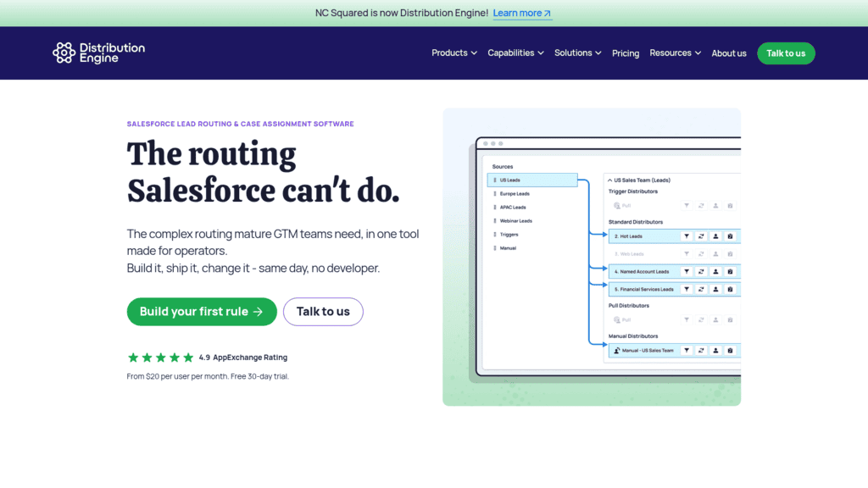
Task: Select the APAC Leads source
Action: point(513,208)
